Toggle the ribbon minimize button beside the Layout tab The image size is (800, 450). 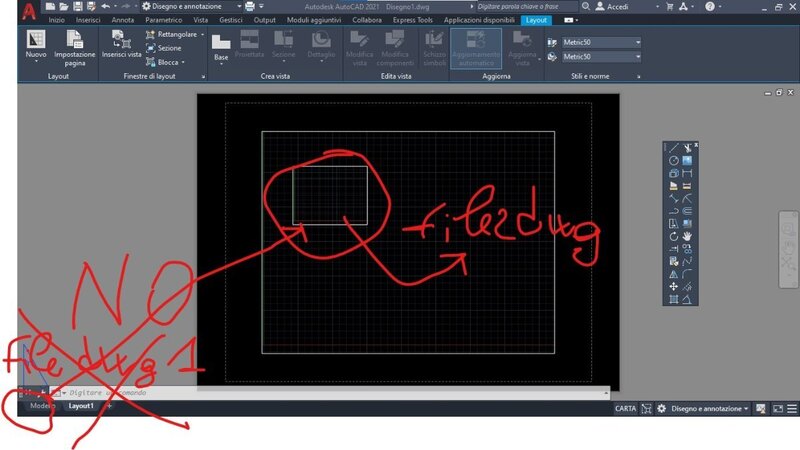570,20
